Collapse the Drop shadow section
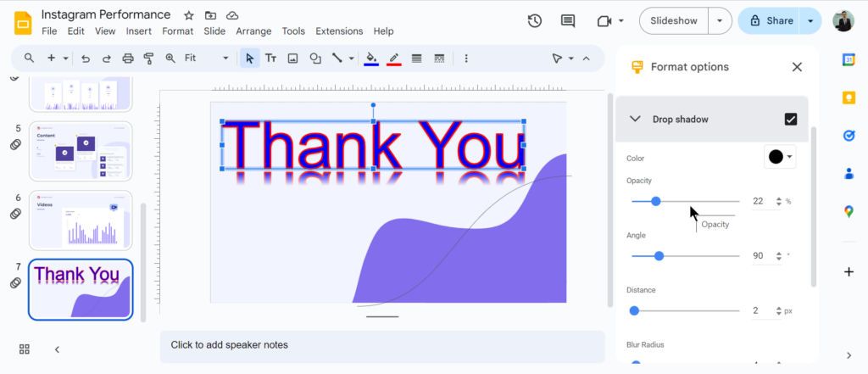Screen dimensions: 868x374 [635, 120]
